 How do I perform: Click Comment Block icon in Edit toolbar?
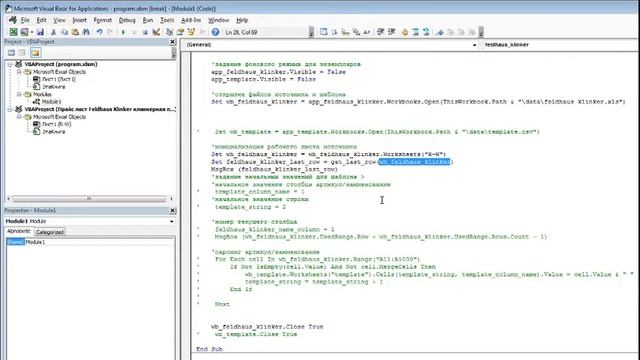[416, 32]
